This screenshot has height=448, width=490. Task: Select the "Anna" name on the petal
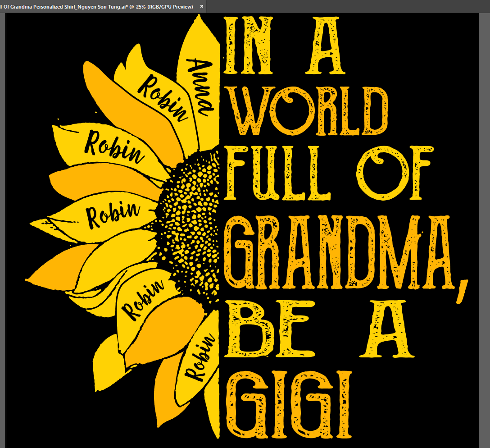200,85
